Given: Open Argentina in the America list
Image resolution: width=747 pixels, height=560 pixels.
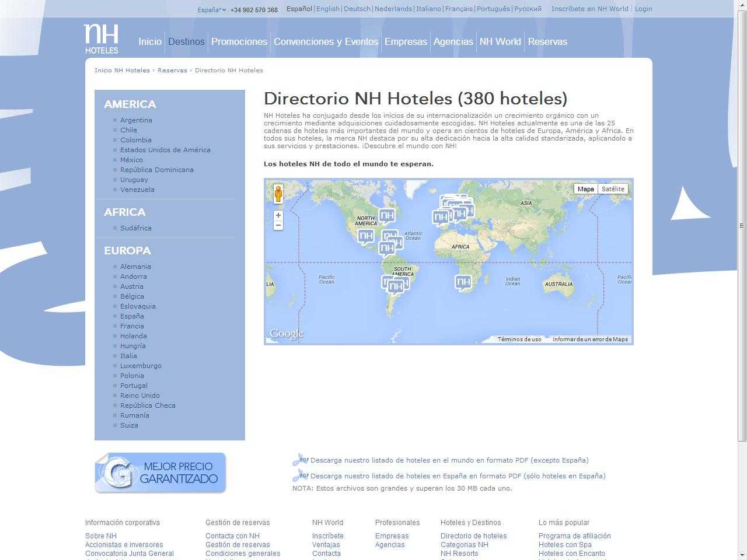Looking at the screenshot, I should 136,120.
